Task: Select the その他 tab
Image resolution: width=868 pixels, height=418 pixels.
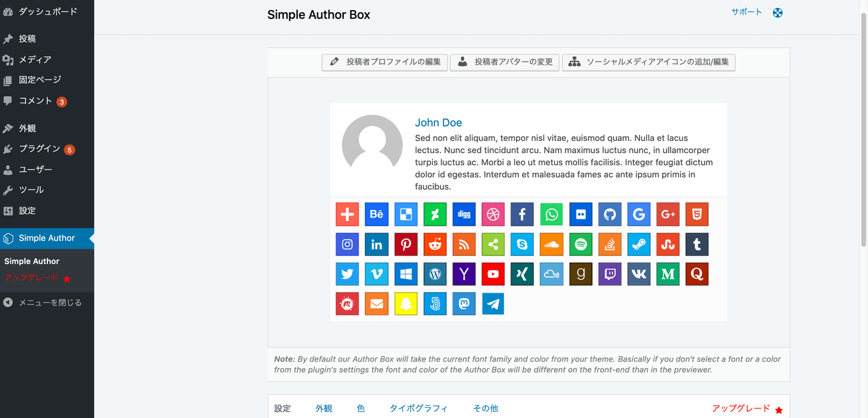Action: 486,409
